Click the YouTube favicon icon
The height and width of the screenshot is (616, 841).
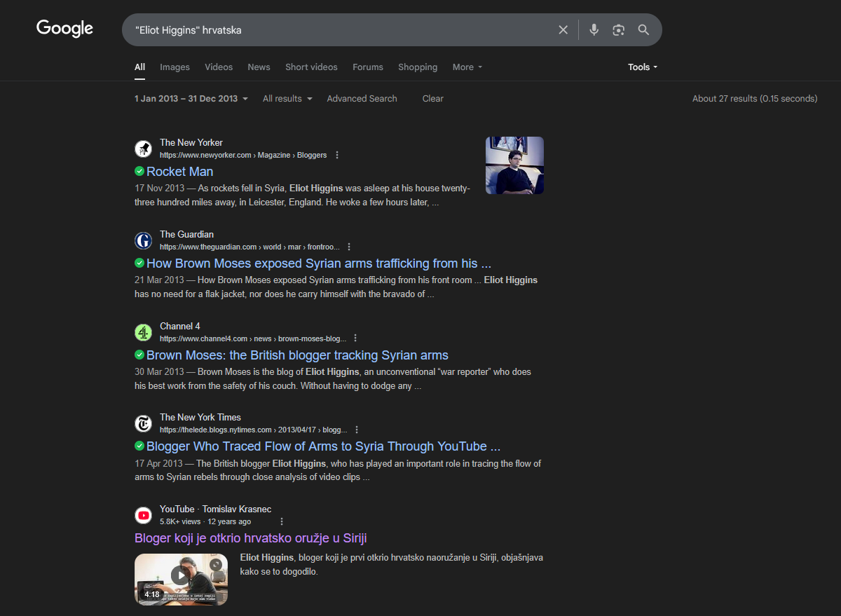coord(144,515)
